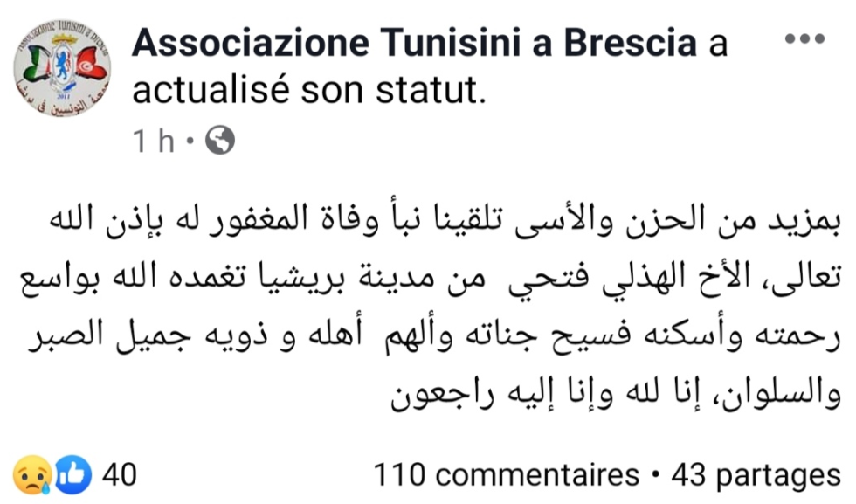Image resolution: width=856 pixels, height=504 pixels.
Task: Select the sad crying reaction emoji
Action: point(32,475)
